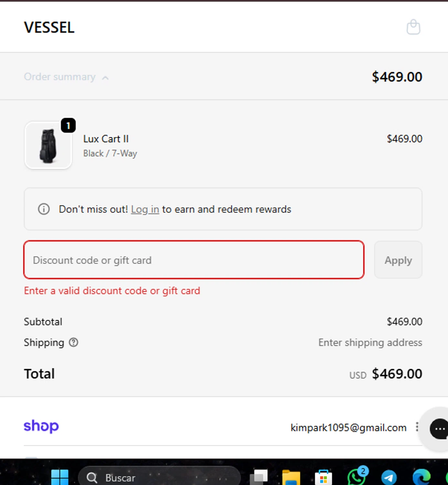This screenshot has height=485, width=448.
Task: Follow the Log in link
Action: coord(145,210)
